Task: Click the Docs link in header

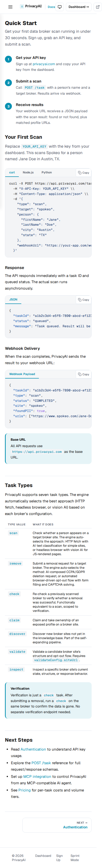Action: [51, 7]
